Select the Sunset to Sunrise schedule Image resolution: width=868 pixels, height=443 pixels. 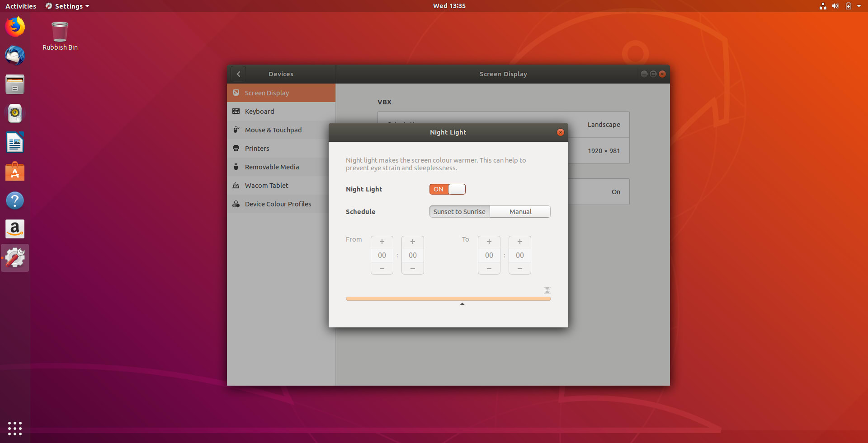point(459,212)
